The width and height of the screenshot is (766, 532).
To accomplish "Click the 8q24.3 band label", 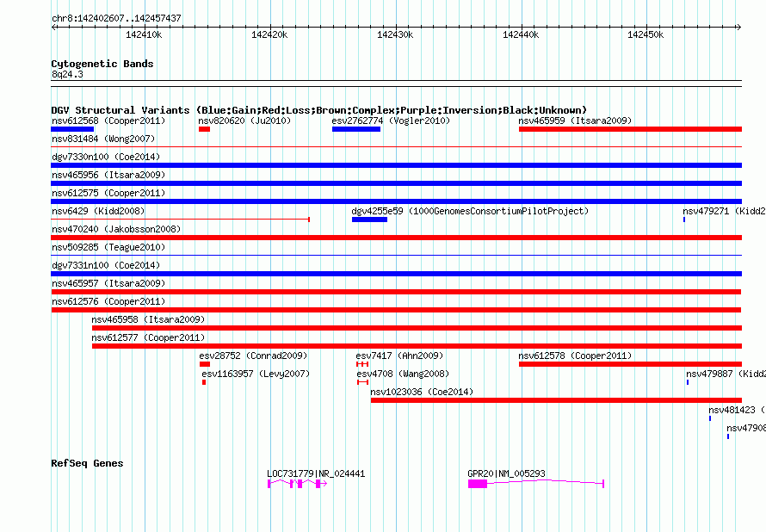I will 67,74.
